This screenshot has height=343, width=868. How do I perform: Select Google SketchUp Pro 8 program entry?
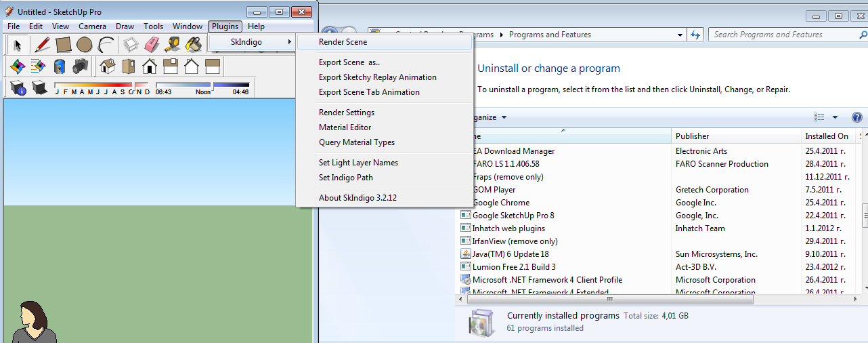pos(513,216)
